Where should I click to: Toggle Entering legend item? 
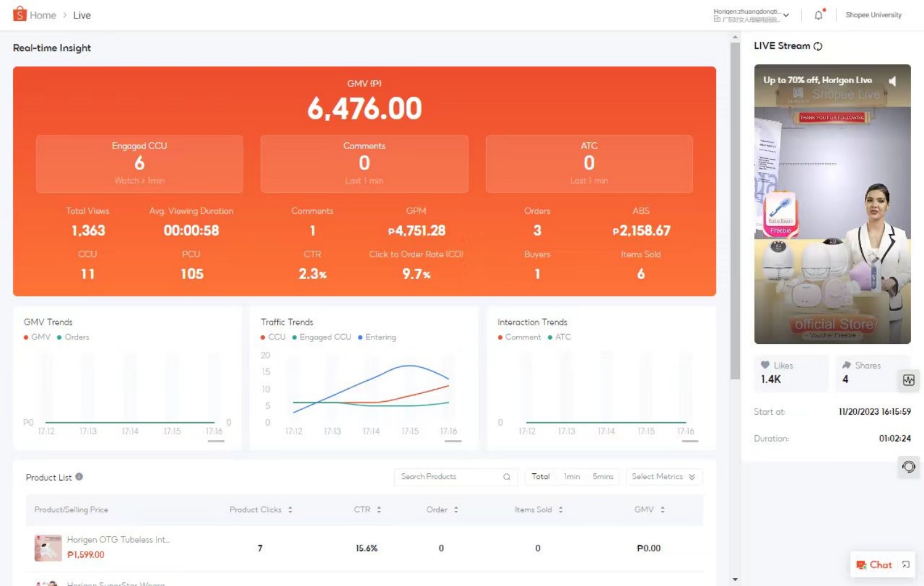point(377,337)
